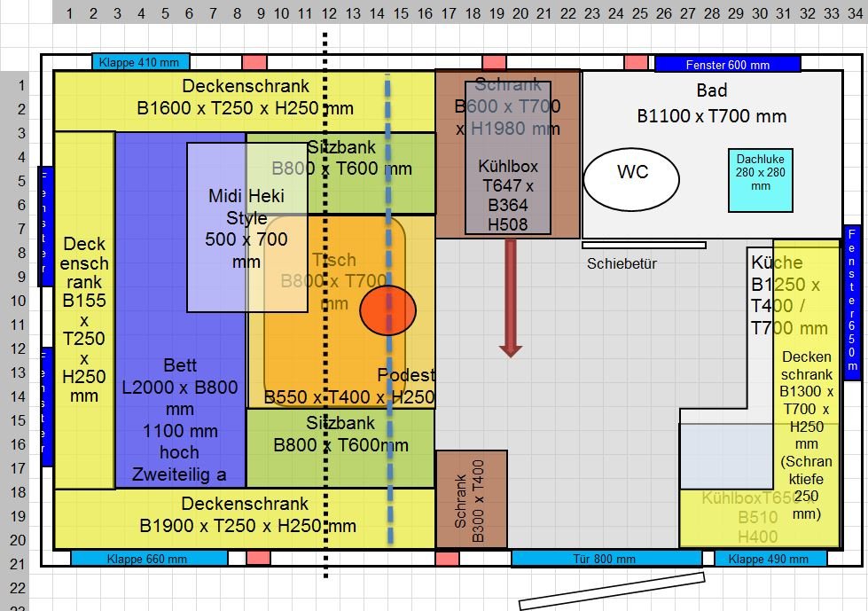Screen dimensions: 868x611
Task: Click the Fenster 600 mm bar
Action: [x=727, y=64]
